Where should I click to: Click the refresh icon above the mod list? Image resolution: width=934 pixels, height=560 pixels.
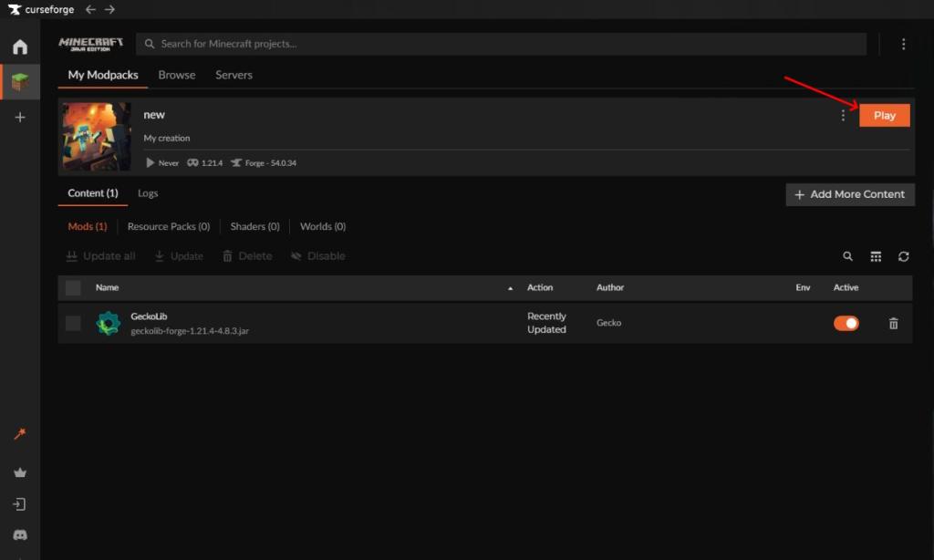903,257
